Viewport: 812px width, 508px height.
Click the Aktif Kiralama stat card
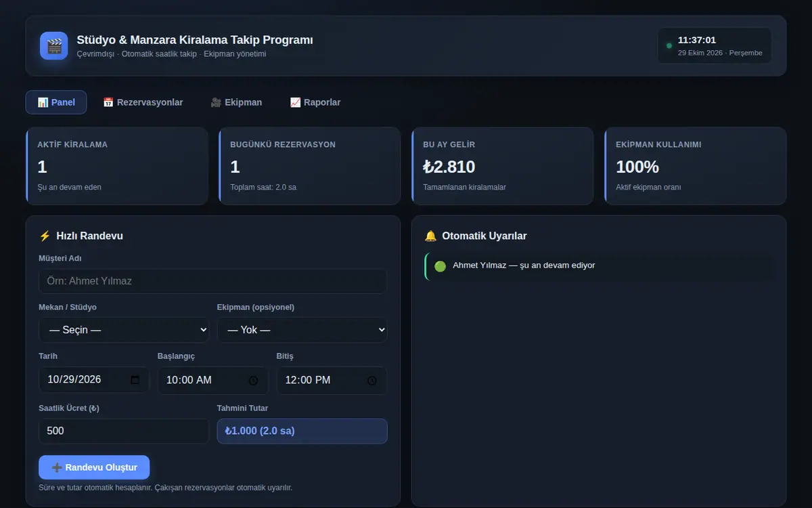(x=117, y=166)
